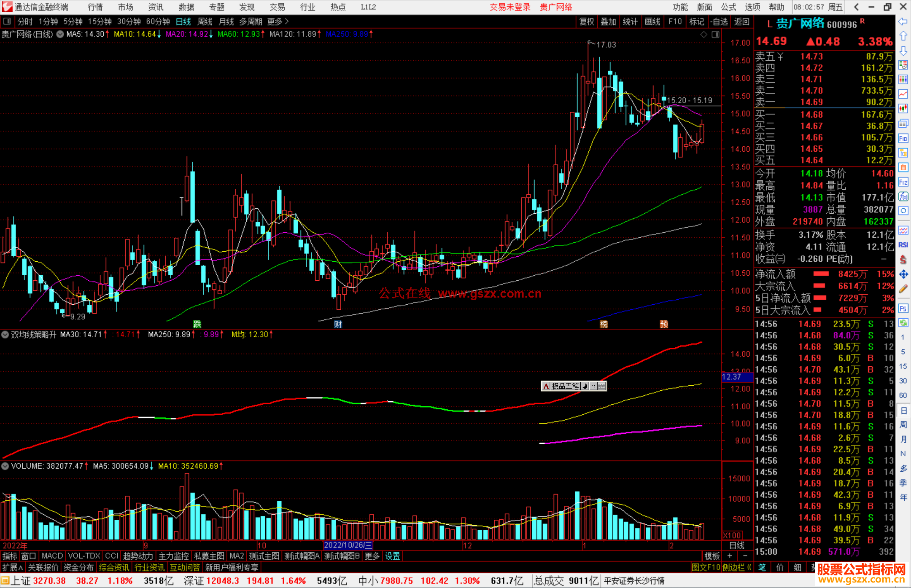Open the candlestick chart sidebar icon
Viewport: 911px width, 588px height.
[x=903, y=109]
